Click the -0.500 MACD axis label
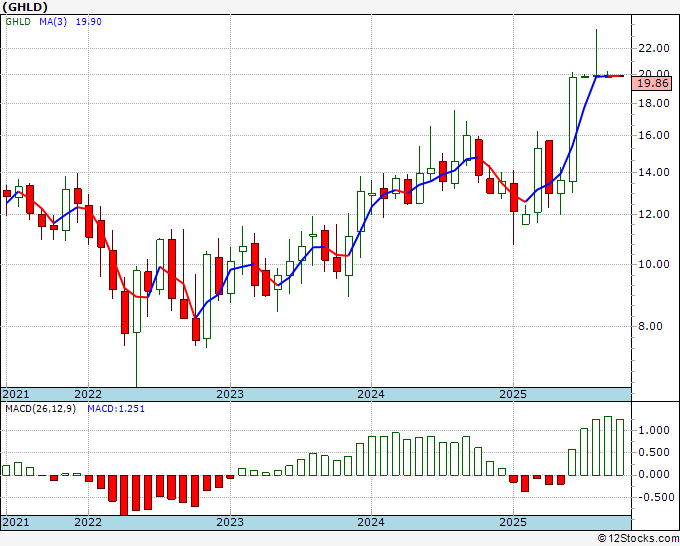Image resolution: width=680 pixels, height=546 pixels. pos(653,497)
